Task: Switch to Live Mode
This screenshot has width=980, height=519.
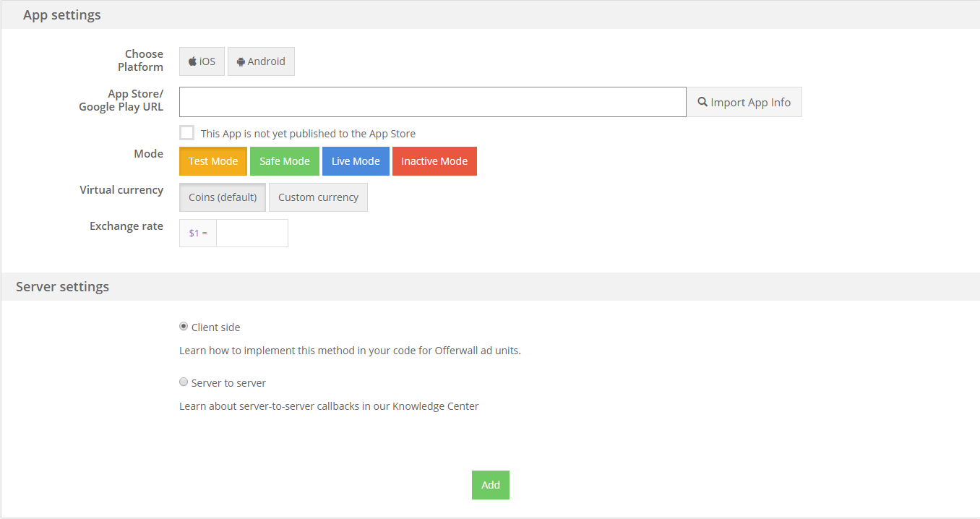Action: click(356, 161)
